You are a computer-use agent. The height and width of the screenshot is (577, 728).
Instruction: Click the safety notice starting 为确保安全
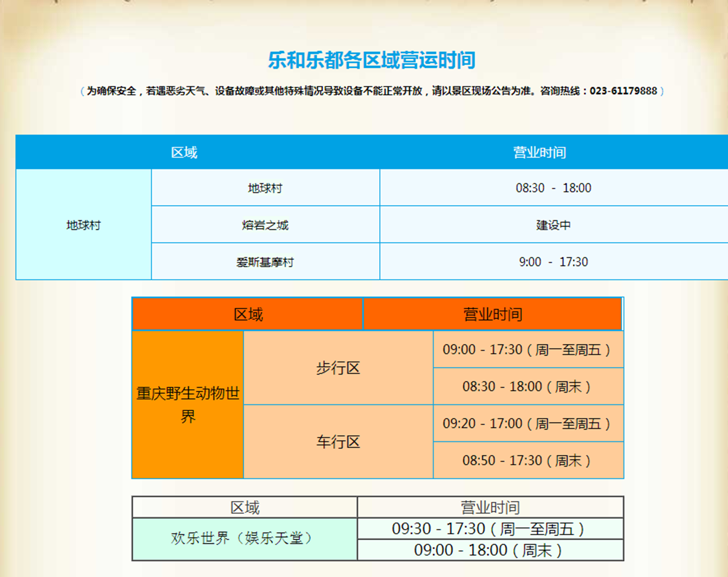click(x=372, y=91)
